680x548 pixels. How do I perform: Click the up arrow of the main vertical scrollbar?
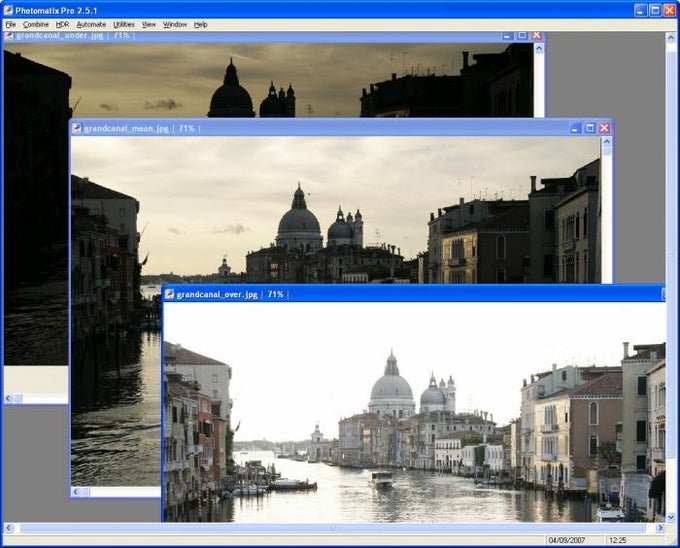(671, 38)
